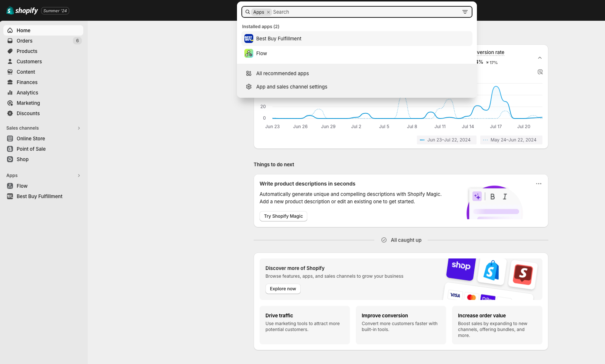
Task: Click the Products tag icon
Action: tap(10, 51)
